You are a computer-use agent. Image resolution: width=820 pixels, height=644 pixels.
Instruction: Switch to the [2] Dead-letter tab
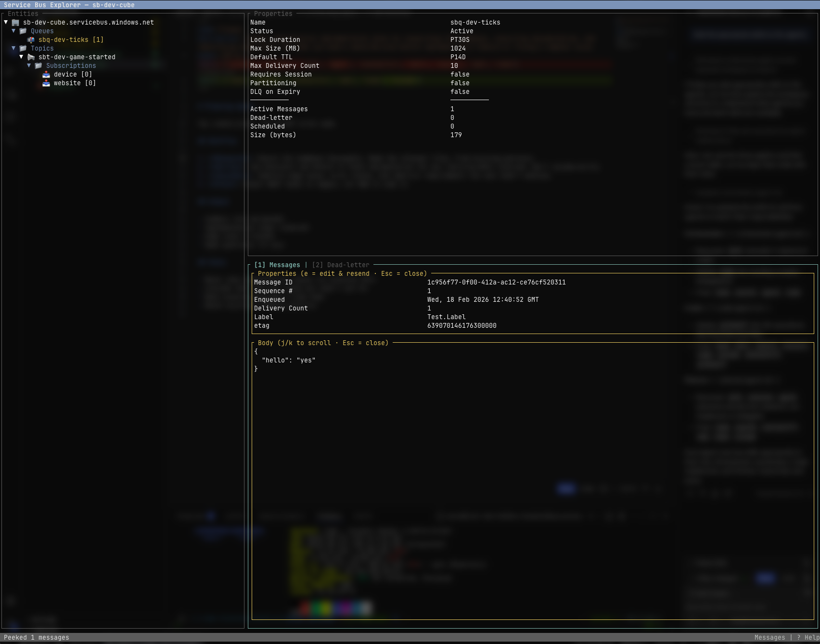pos(341,265)
